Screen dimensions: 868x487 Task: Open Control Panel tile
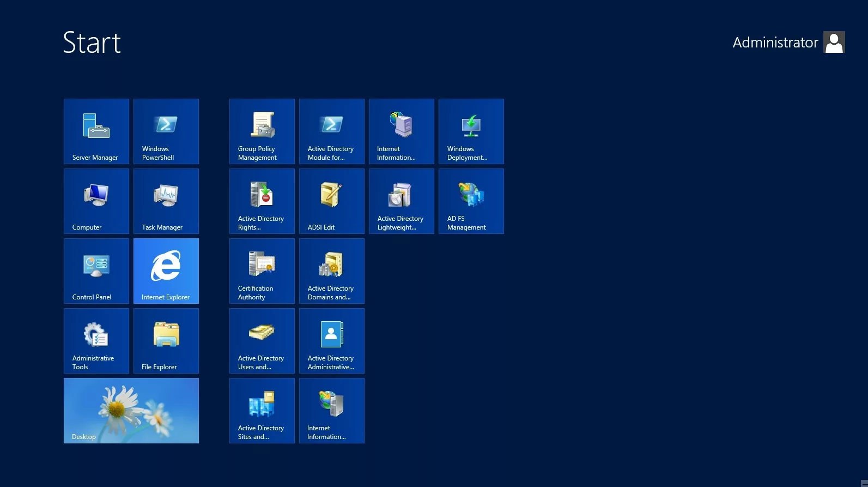coord(96,271)
